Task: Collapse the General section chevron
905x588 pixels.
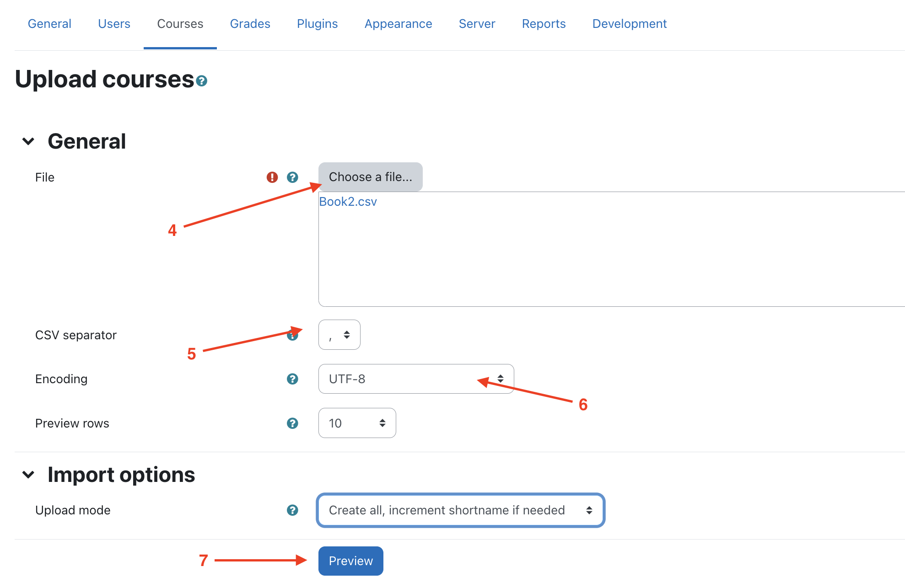Action: pos(28,141)
